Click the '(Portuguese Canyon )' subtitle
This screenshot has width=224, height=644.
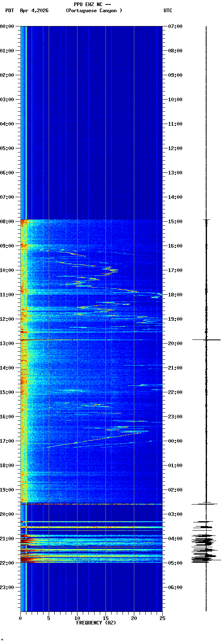point(94,11)
